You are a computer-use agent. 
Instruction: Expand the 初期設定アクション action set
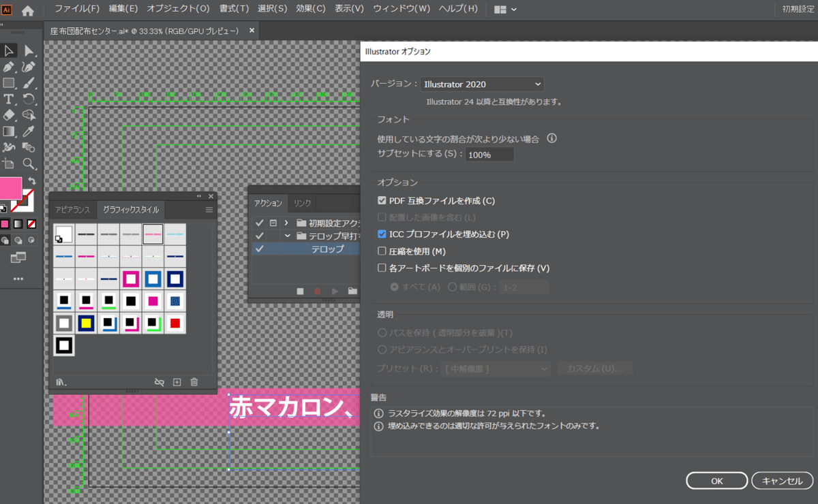pyautogui.click(x=287, y=223)
